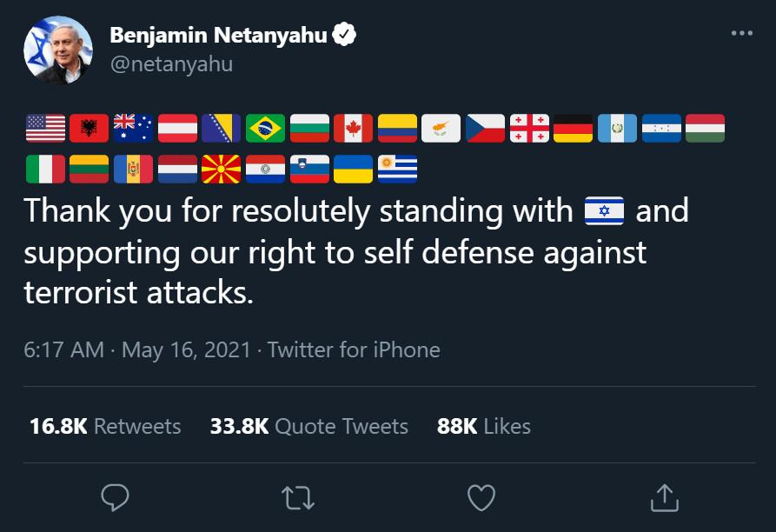Image resolution: width=776 pixels, height=532 pixels.
Task: Click the Brazil flag emoji
Action: coord(266,128)
